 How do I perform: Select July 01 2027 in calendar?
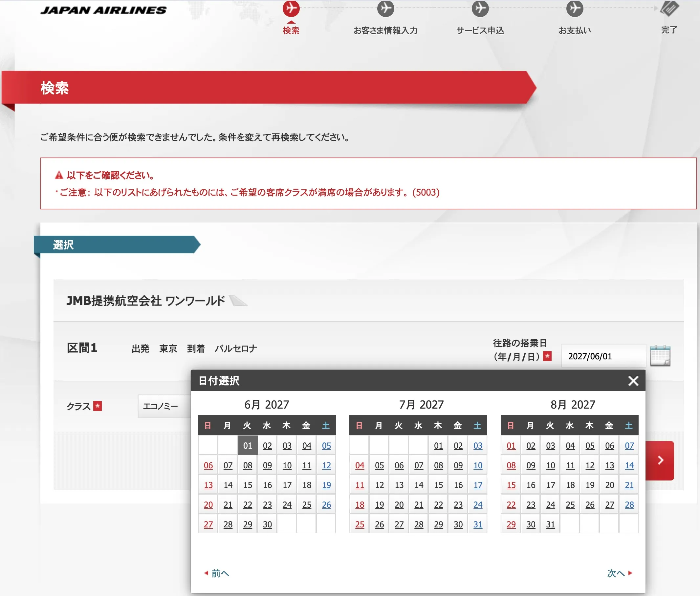[439, 446]
